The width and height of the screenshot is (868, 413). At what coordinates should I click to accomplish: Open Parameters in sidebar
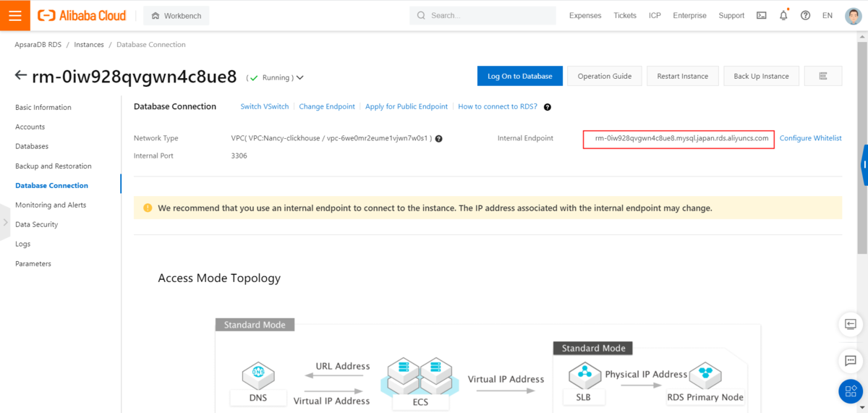33,263
